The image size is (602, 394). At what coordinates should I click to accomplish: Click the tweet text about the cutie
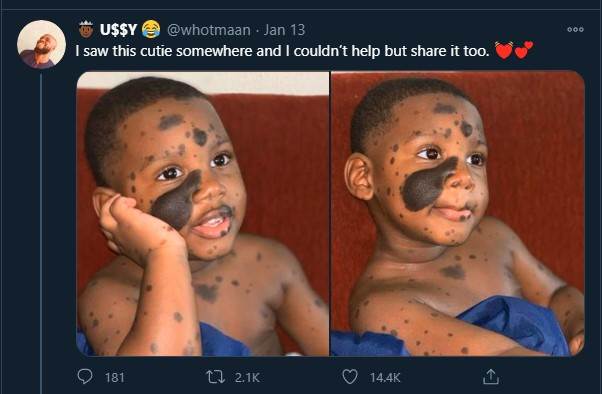(282, 51)
